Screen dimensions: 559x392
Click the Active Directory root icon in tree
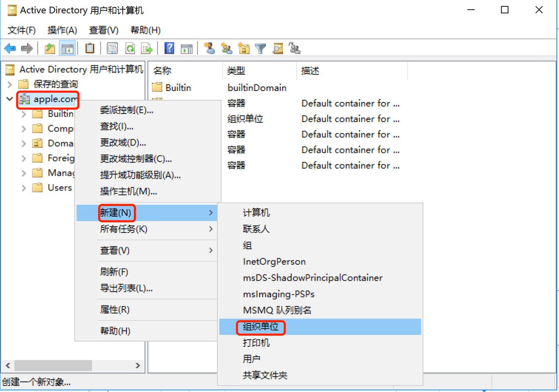coord(10,69)
